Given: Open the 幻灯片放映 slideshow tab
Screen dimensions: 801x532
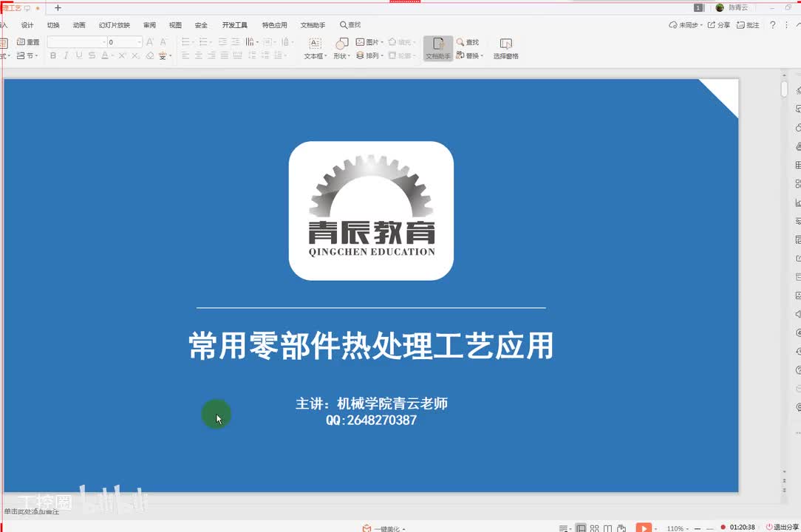Looking at the screenshot, I should tap(115, 25).
